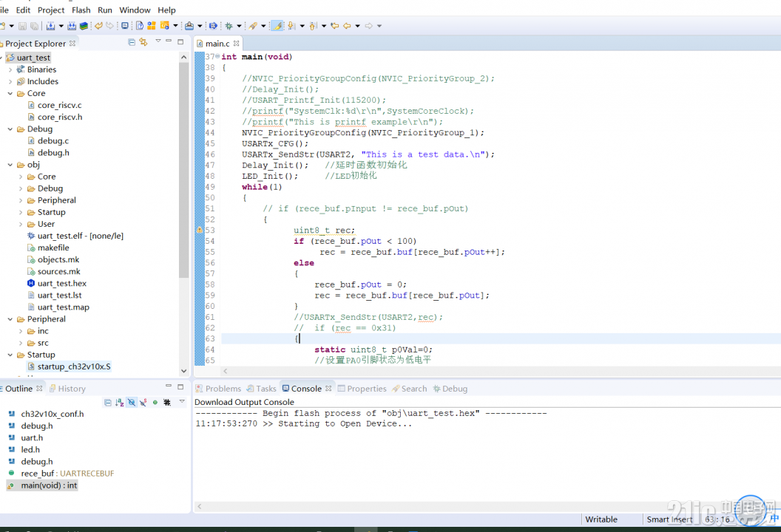Collapse the uart_test project root
This screenshot has height=532, width=781.
point(1,58)
